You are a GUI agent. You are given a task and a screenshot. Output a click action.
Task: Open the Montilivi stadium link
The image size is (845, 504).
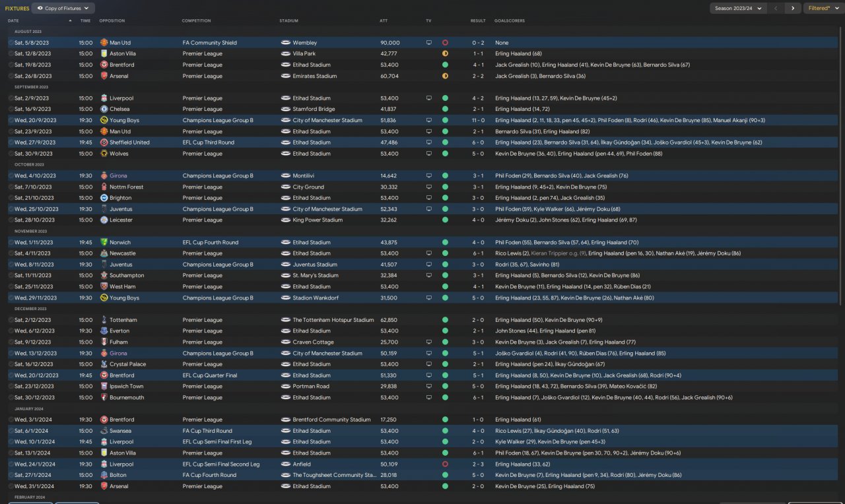pyautogui.click(x=304, y=176)
